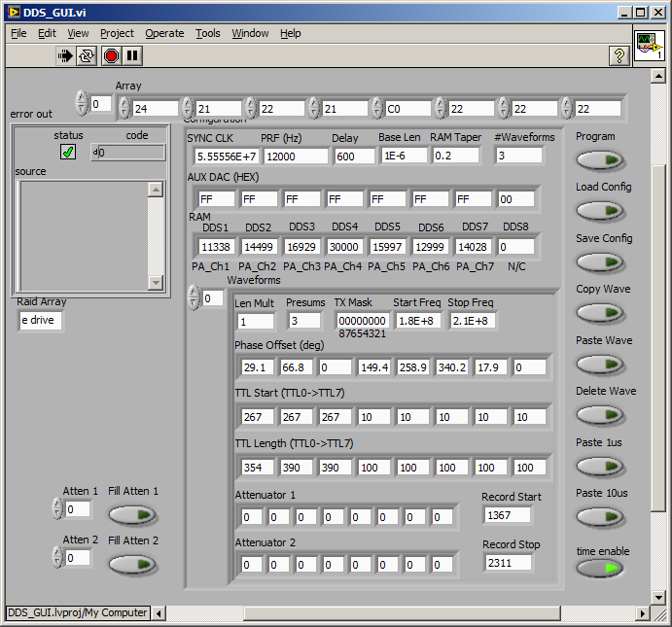Open the Tools menu
This screenshot has width=672, height=627.
[207, 33]
